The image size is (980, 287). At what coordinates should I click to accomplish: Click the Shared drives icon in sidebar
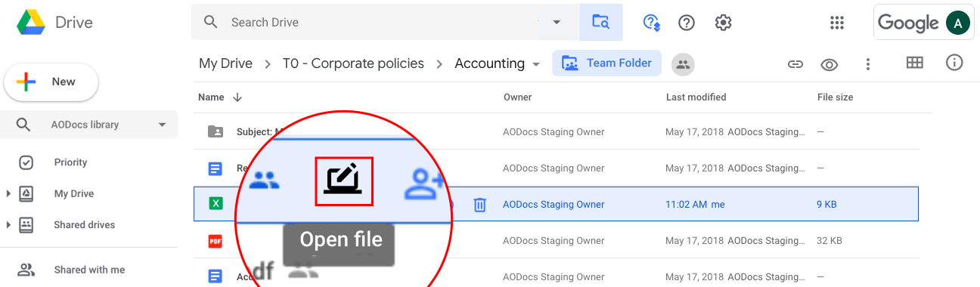pos(26,224)
